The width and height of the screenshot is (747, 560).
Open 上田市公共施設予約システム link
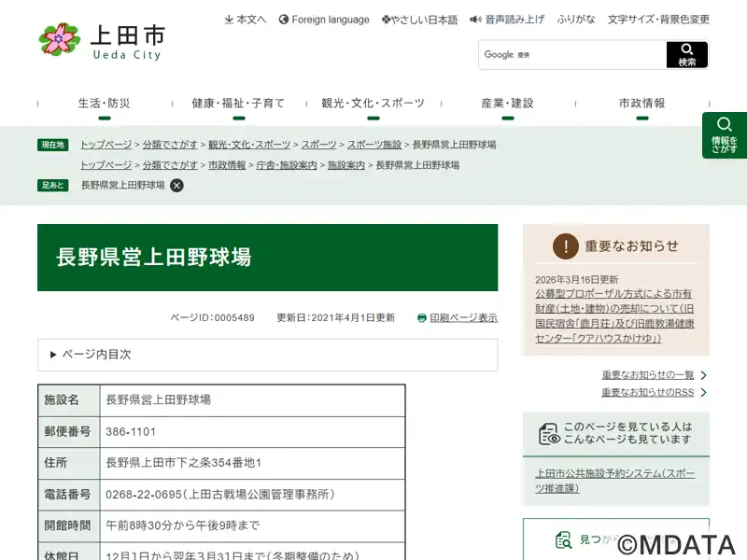point(614,480)
